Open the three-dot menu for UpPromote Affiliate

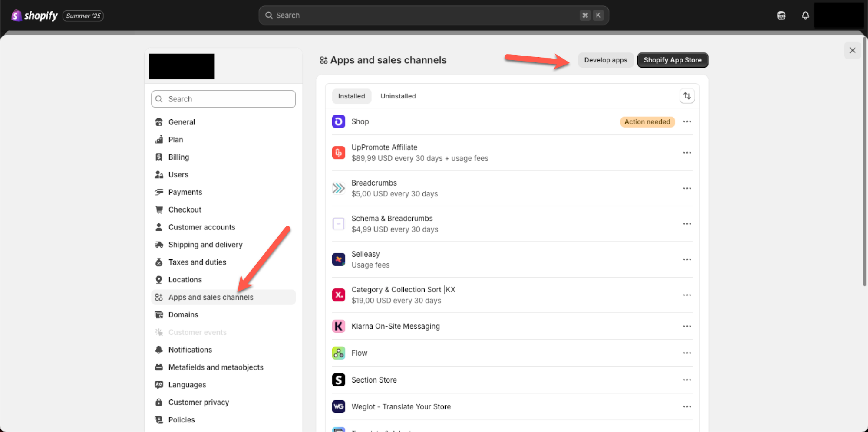[x=686, y=153]
